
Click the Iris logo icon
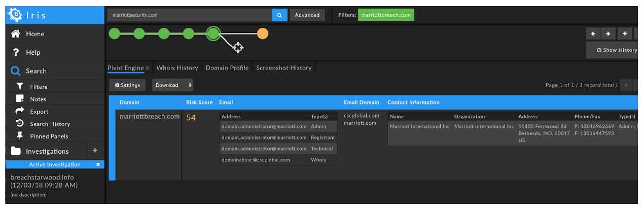15,15
